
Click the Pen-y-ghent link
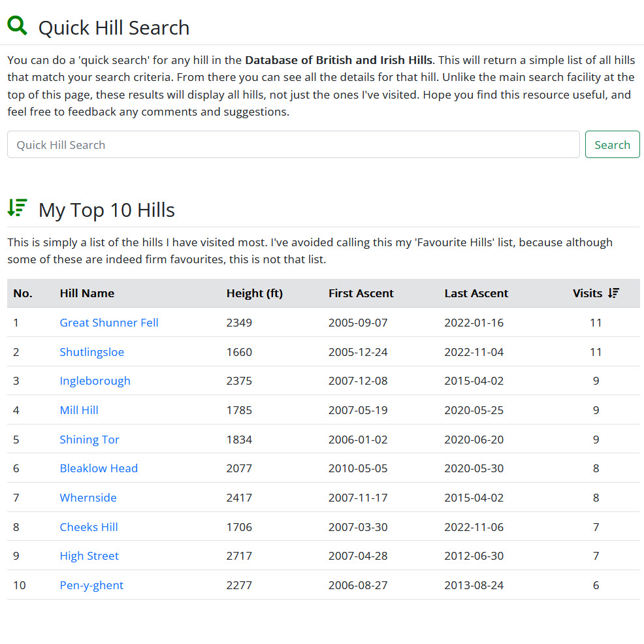[91, 585]
